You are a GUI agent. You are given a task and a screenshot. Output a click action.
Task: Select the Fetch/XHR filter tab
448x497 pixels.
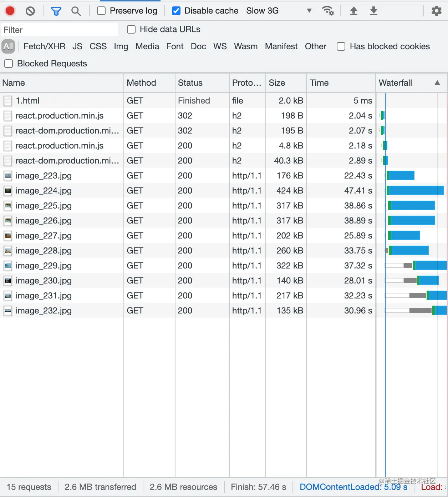point(44,46)
